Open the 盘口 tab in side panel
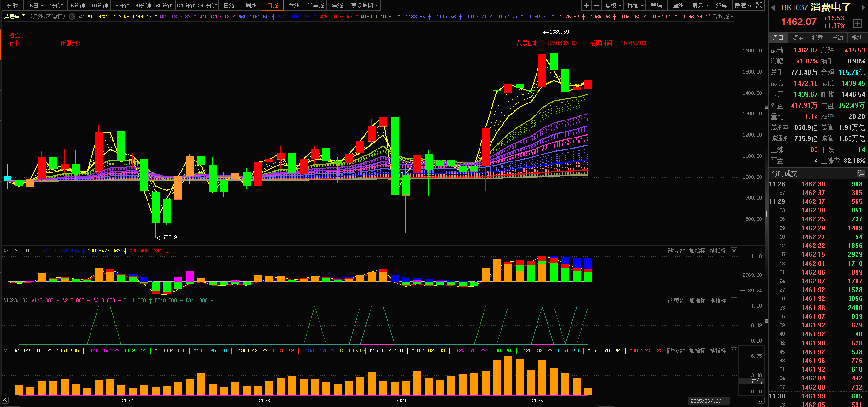The height and width of the screenshot is (407, 868). [x=778, y=38]
